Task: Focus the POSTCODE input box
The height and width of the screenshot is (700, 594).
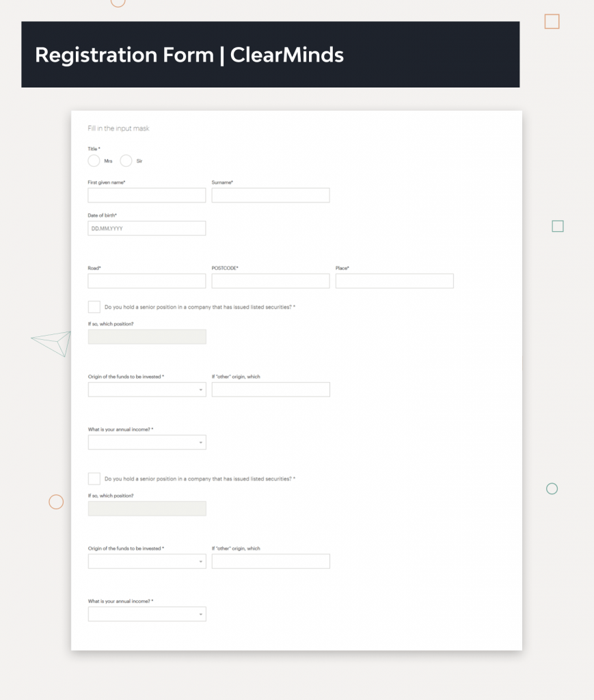Action: (271, 281)
